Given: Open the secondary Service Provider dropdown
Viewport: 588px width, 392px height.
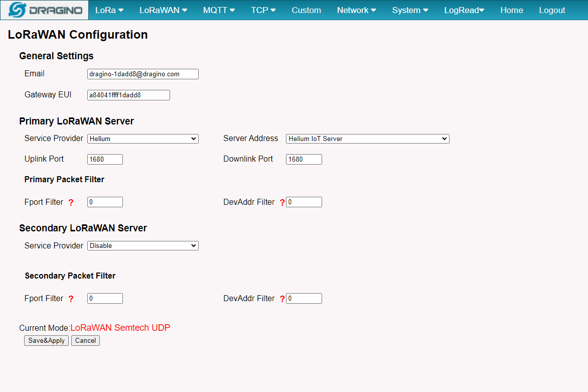Looking at the screenshot, I should click(x=143, y=246).
